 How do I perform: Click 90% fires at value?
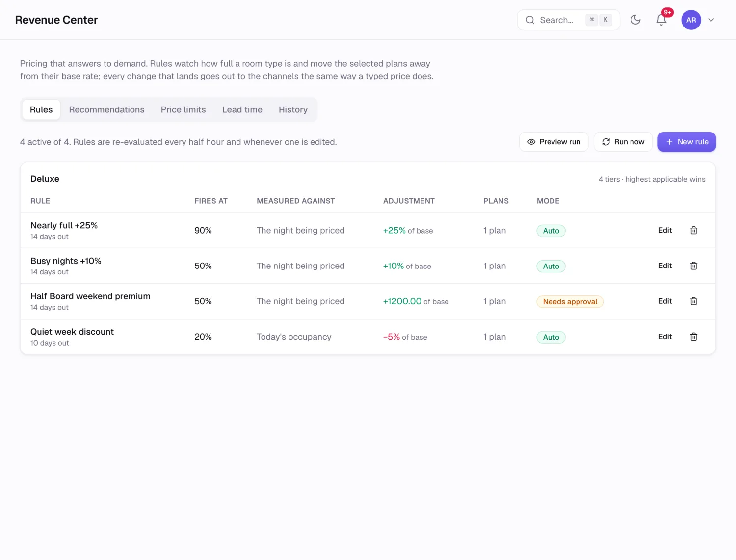pyautogui.click(x=203, y=230)
